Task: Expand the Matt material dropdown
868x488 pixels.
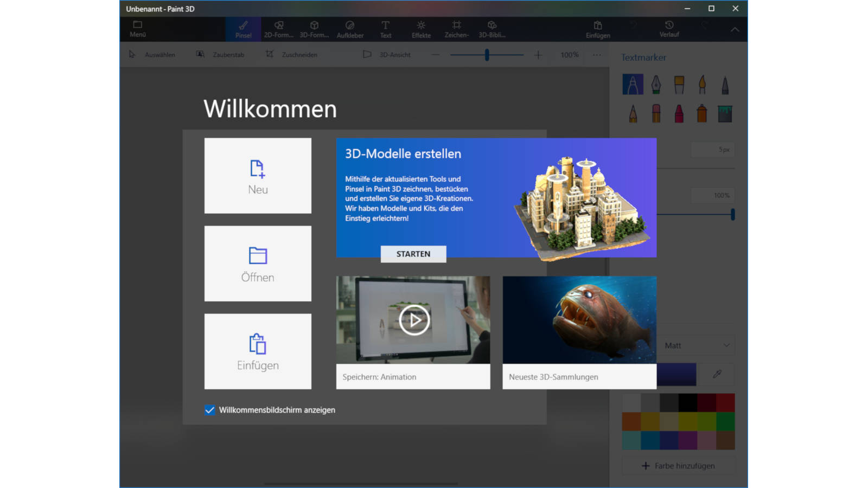Action: pos(697,345)
